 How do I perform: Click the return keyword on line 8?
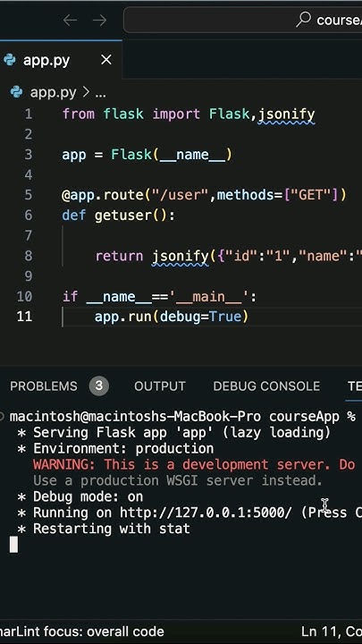pos(119,256)
